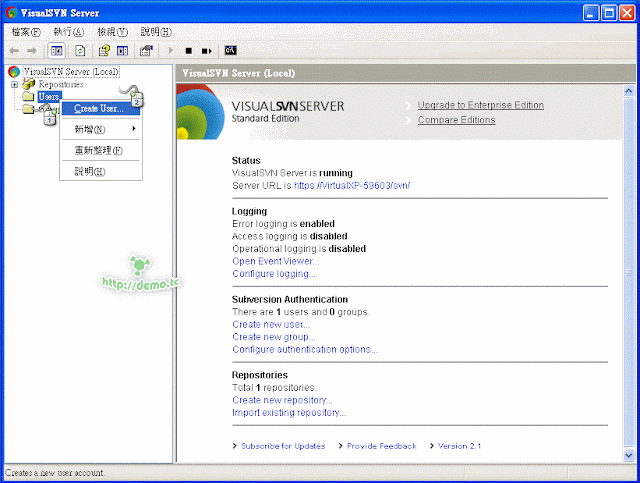Click the Stop service square icon

pyautogui.click(x=189, y=51)
